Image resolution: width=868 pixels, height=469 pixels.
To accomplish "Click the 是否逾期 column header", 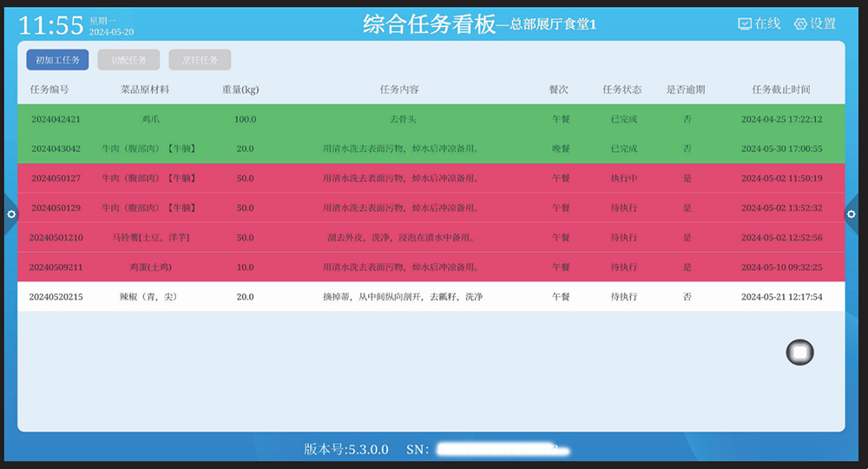I will pyautogui.click(x=686, y=89).
